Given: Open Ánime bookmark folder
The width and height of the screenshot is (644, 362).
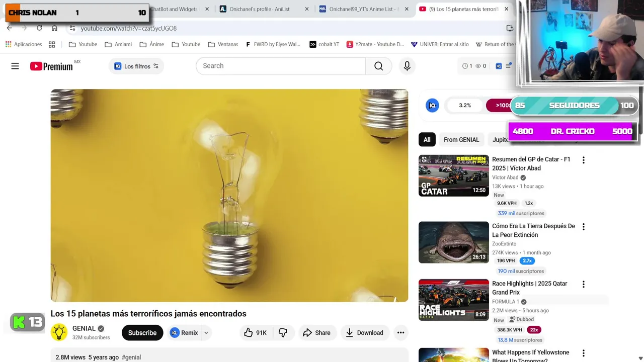Looking at the screenshot, I should (x=152, y=44).
